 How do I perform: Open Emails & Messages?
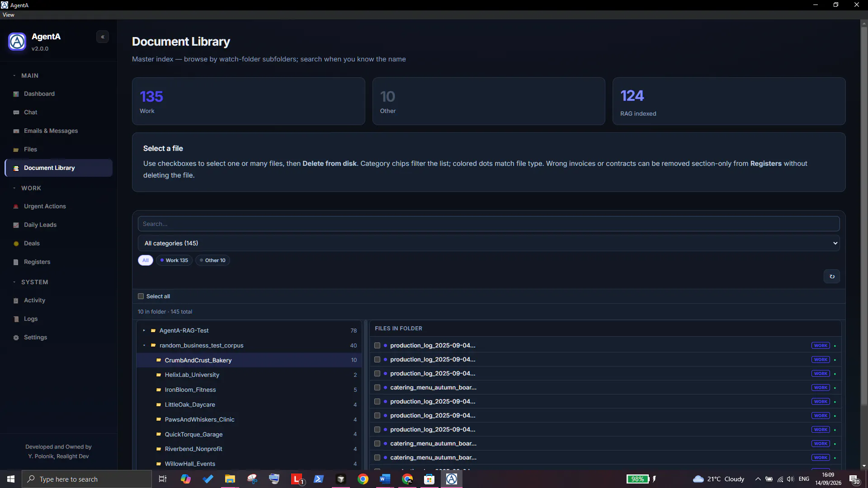click(x=59, y=131)
